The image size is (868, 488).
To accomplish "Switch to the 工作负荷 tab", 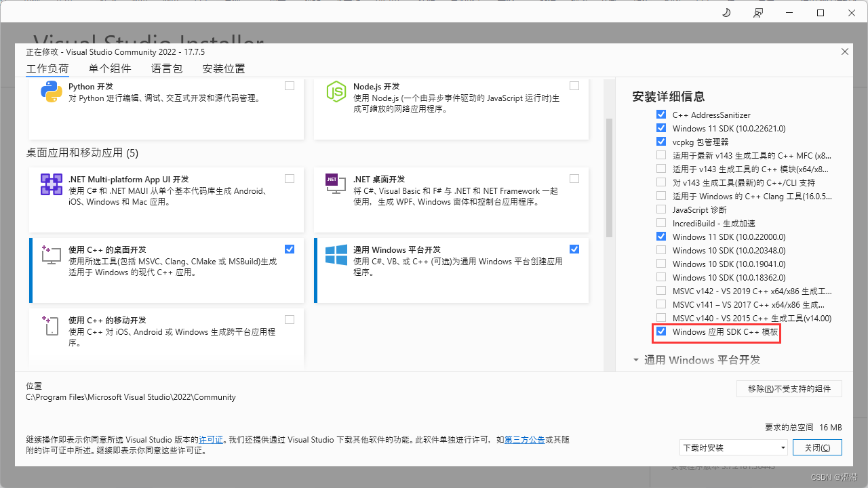I will click(47, 68).
